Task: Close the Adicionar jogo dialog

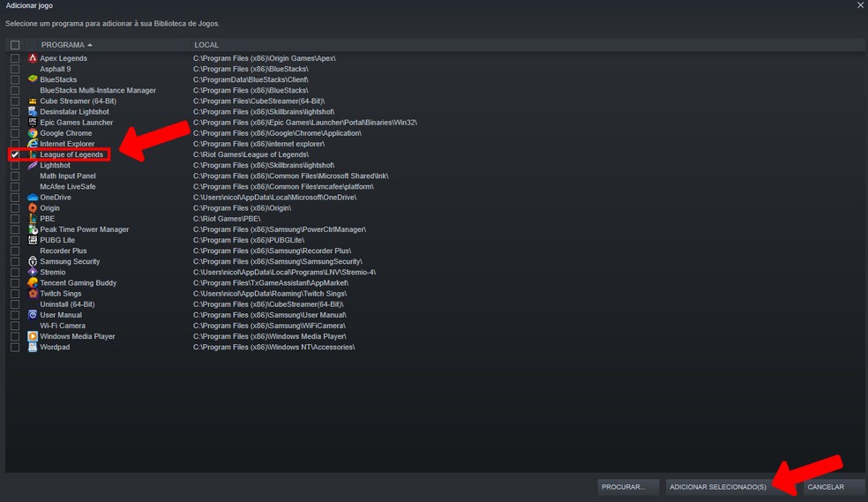Action: pyautogui.click(x=860, y=5)
